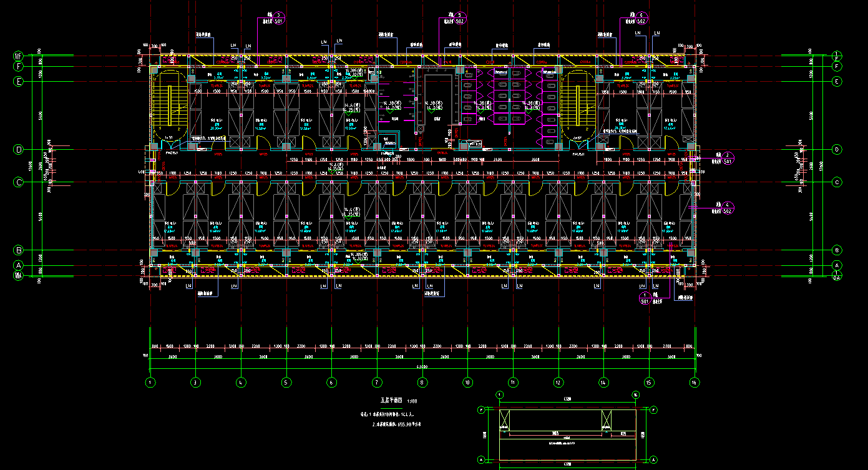Image resolution: width=868 pixels, height=470 pixels.
Task: Pick grid axis bubble 16 below main plan
Action: click(694, 382)
